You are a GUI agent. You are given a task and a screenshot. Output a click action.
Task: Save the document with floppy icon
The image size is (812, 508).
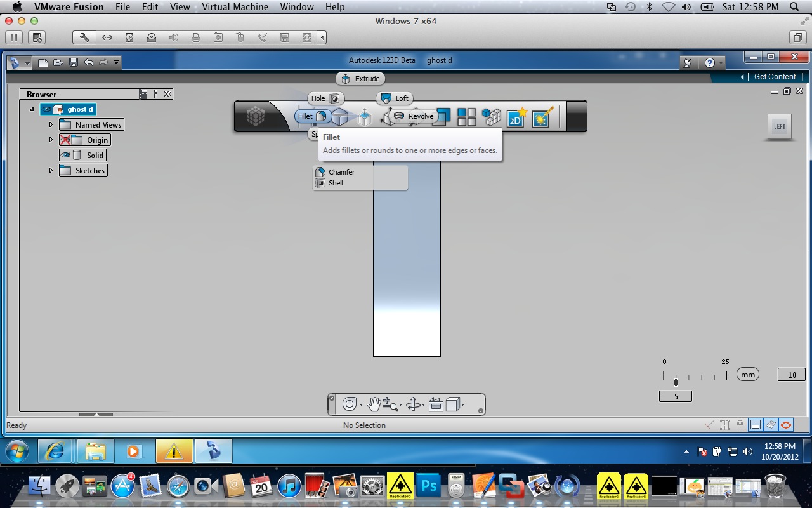(x=74, y=62)
